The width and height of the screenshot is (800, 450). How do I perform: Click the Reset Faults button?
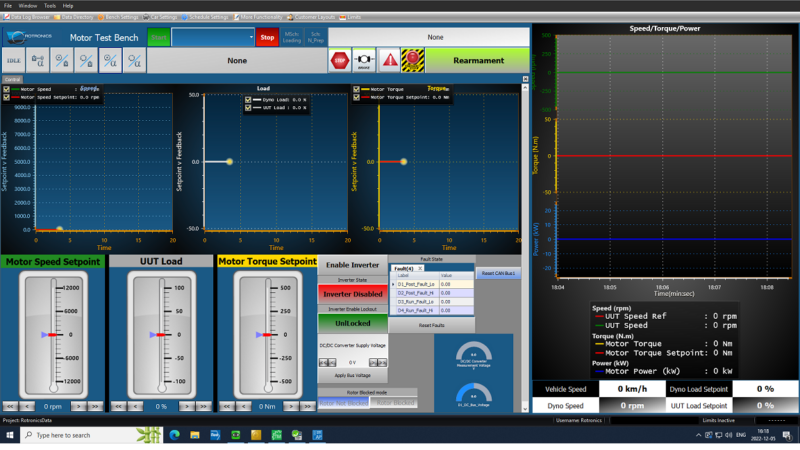click(x=431, y=325)
